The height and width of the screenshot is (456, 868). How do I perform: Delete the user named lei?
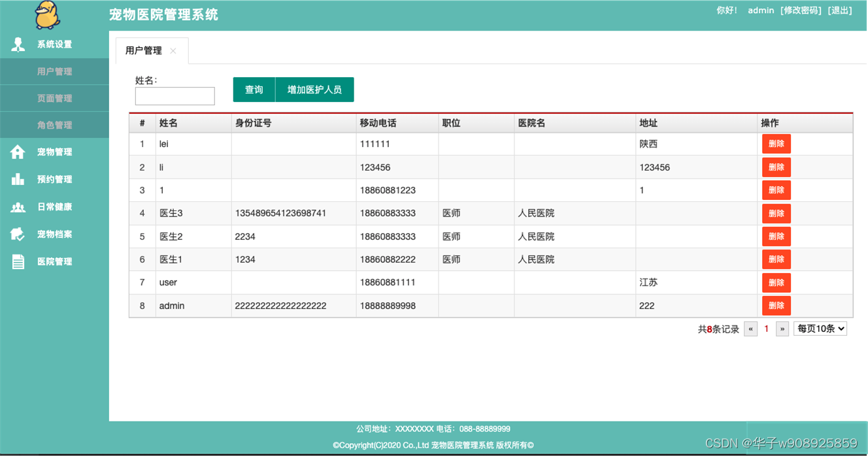click(776, 144)
